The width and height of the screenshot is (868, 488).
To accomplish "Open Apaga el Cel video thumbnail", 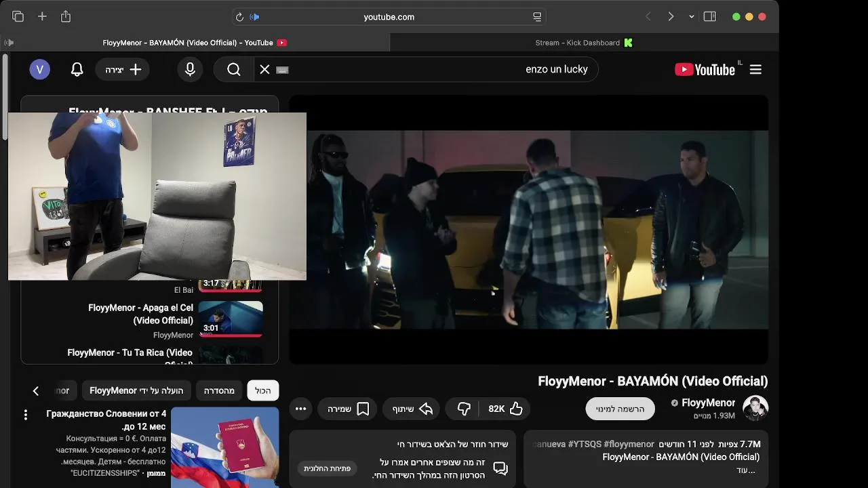I will [x=231, y=319].
